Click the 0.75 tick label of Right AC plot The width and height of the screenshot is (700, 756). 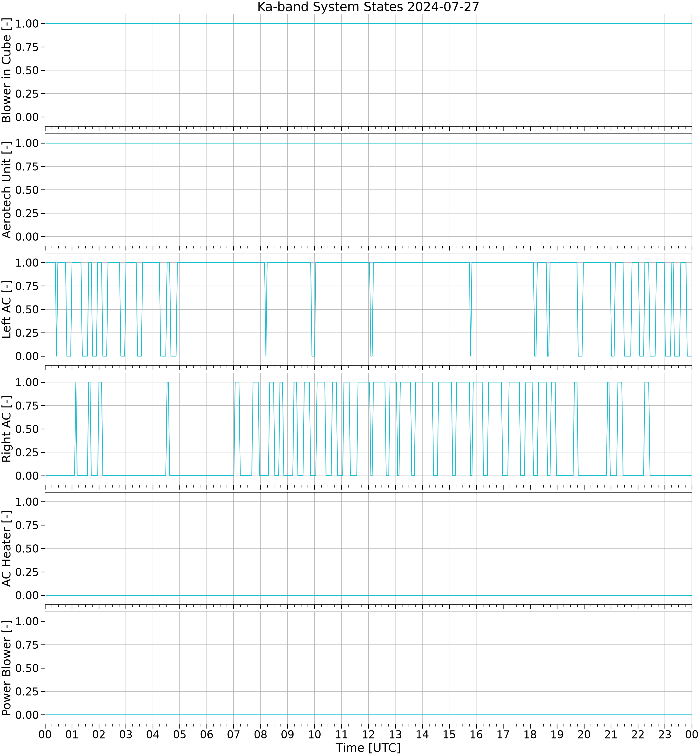click(27, 406)
